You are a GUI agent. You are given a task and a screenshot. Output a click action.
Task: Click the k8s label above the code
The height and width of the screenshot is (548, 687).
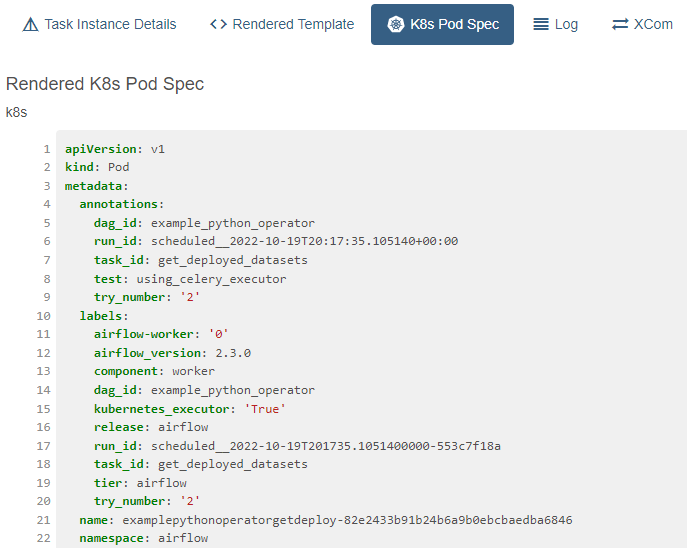click(x=17, y=113)
